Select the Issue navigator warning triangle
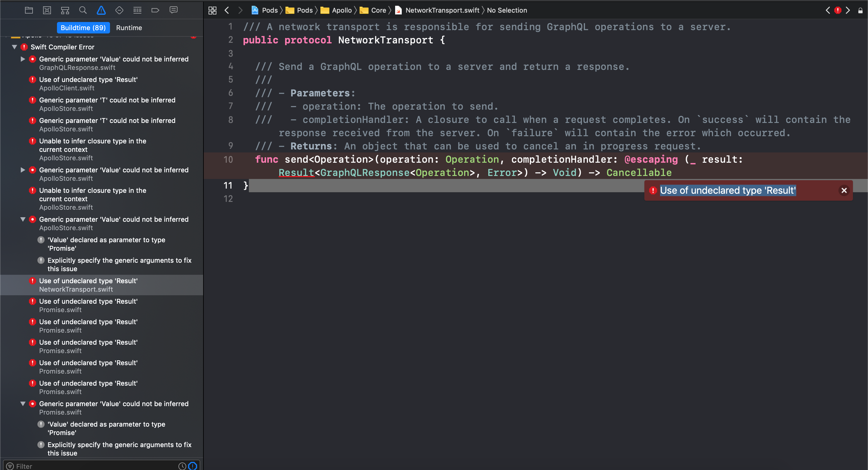 click(101, 10)
